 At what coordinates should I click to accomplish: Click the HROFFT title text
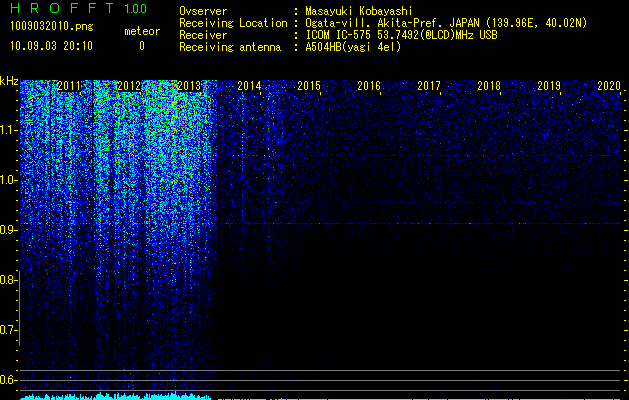pyautogui.click(x=63, y=8)
